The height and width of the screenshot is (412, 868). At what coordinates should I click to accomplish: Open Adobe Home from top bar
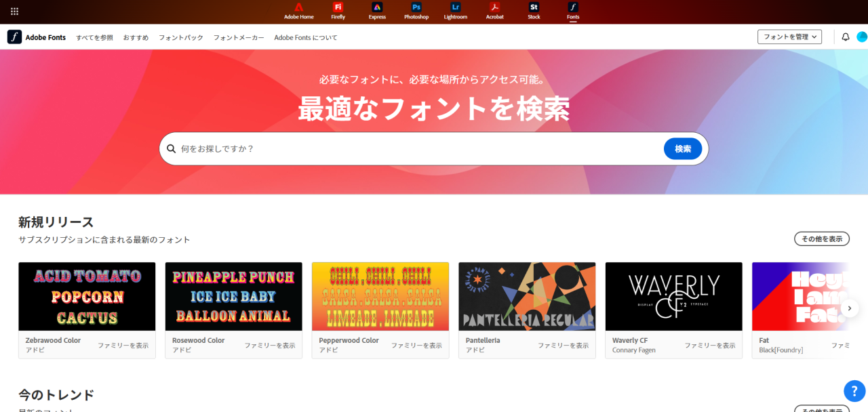point(299,12)
